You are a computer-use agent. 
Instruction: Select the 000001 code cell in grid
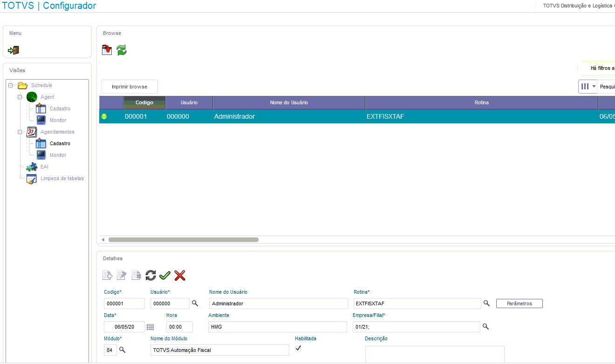pyautogui.click(x=144, y=116)
